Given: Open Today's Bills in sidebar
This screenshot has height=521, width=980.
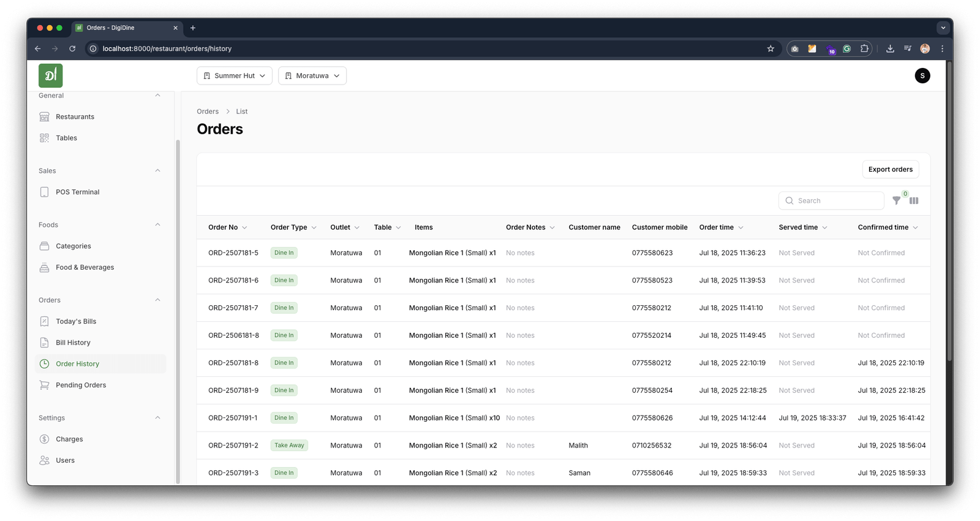Looking at the screenshot, I should (x=76, y=321).
